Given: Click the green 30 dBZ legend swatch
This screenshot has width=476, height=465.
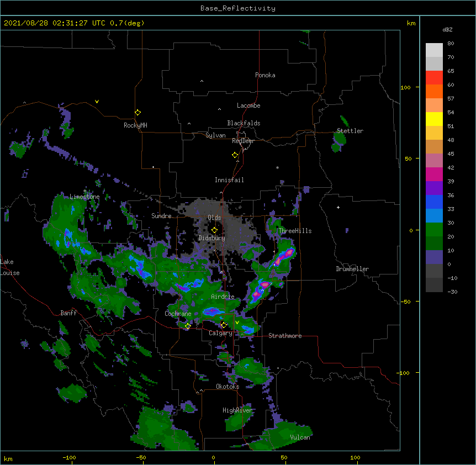Looking at the screenshot, I should (434, 230).
